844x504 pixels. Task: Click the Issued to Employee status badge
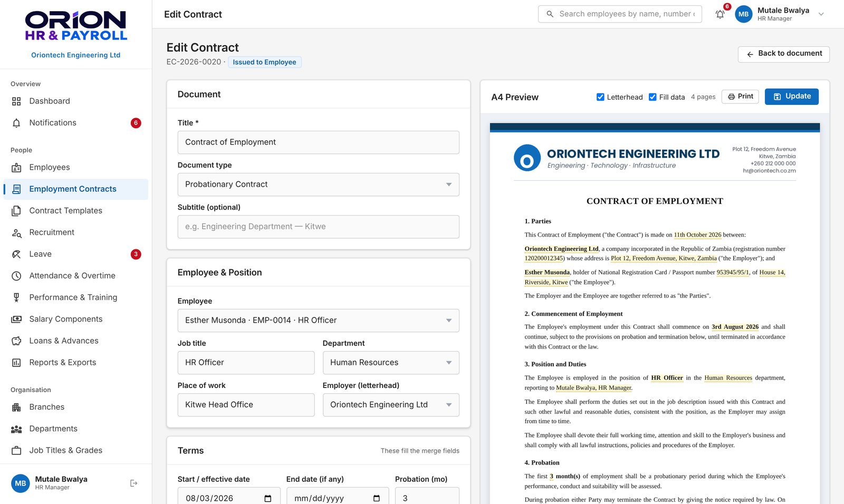click(264, 62)
